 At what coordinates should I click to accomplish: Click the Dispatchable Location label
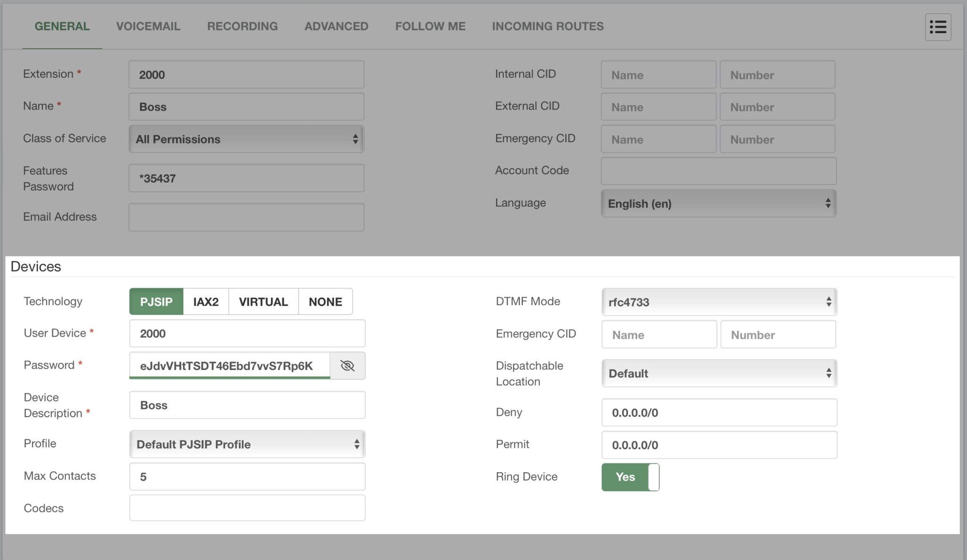pyautogui.click(x=529, y=373)
